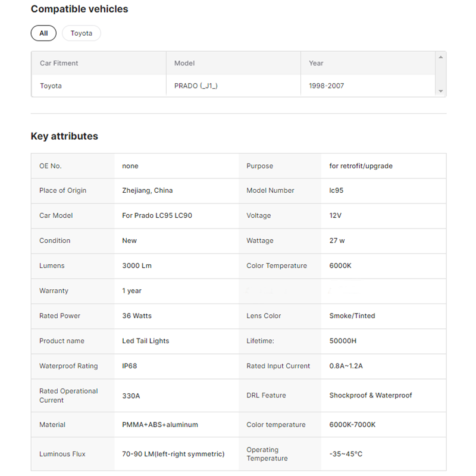
Task: Click the 1 year warranty value
Action: (x=131, y=291)
